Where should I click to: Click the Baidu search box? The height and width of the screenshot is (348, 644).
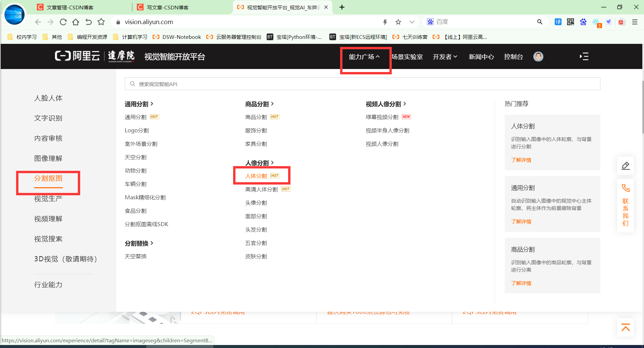point(485,22)
